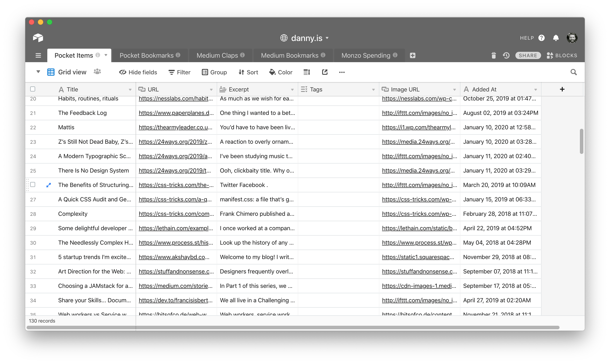Switch to the Medium Claps tab
Viewport: 610px width, 364px height.
(x=217, y=55)
